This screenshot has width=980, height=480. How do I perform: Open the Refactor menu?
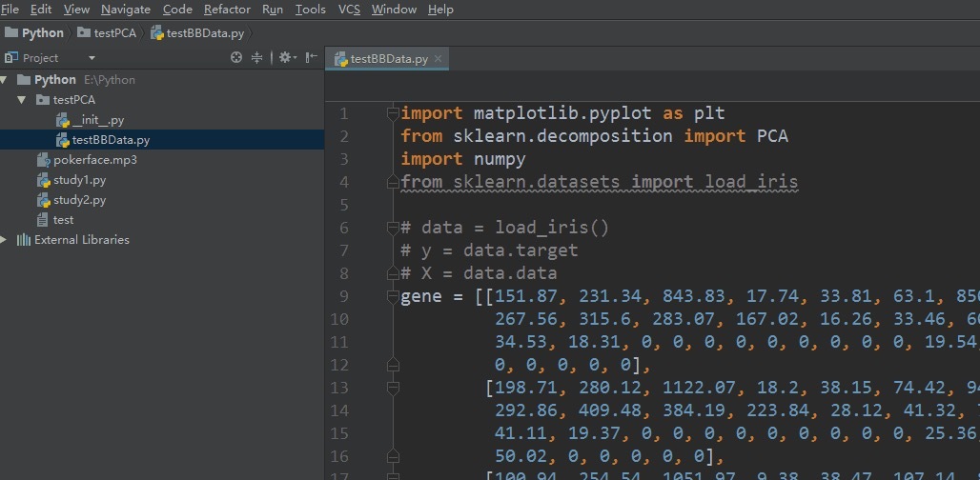227,10
